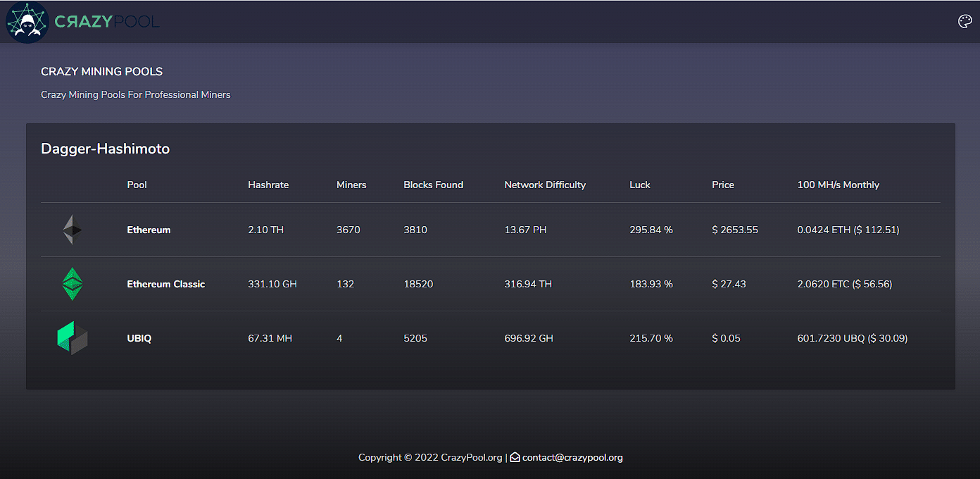The image size is (980, 479).
Task: Click Ethereum Classic difficulty 316.94 TH
Action: [x=528, y=284]
